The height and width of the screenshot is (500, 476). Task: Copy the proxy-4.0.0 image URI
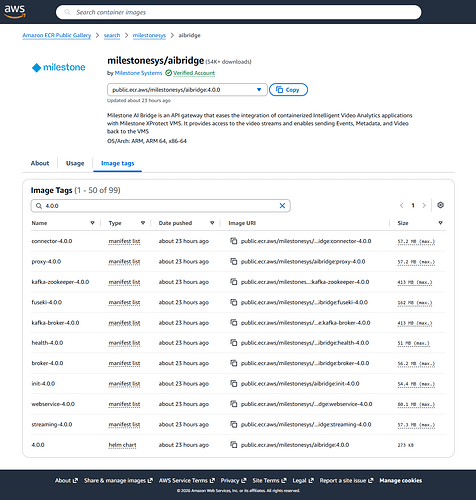coord(234,262)
